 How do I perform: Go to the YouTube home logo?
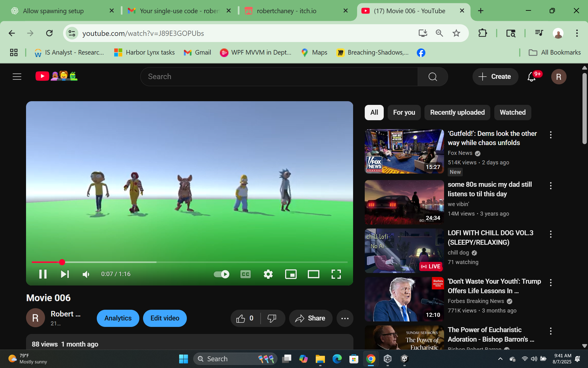[56, 76]
